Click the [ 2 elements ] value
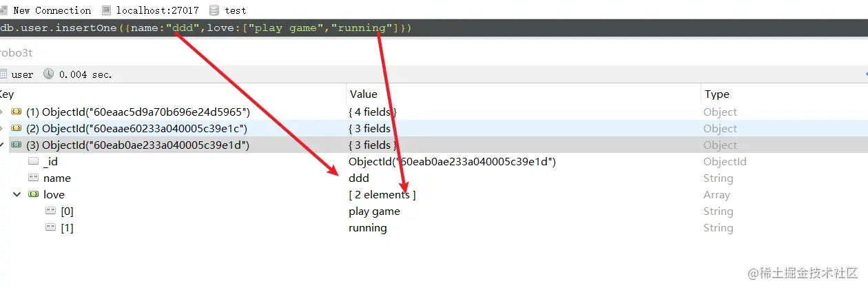Screen dimensions: 868x290 click(382, 195)
